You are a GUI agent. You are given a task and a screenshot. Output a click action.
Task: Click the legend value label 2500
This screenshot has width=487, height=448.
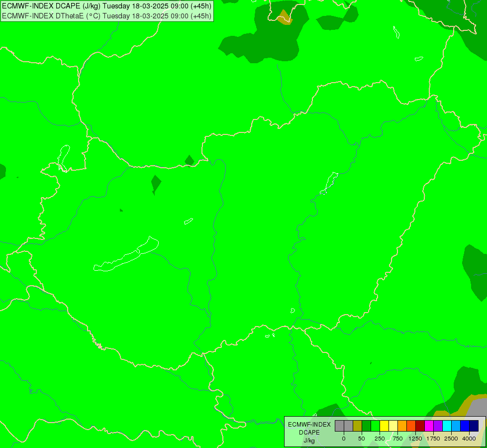point(451,439)
